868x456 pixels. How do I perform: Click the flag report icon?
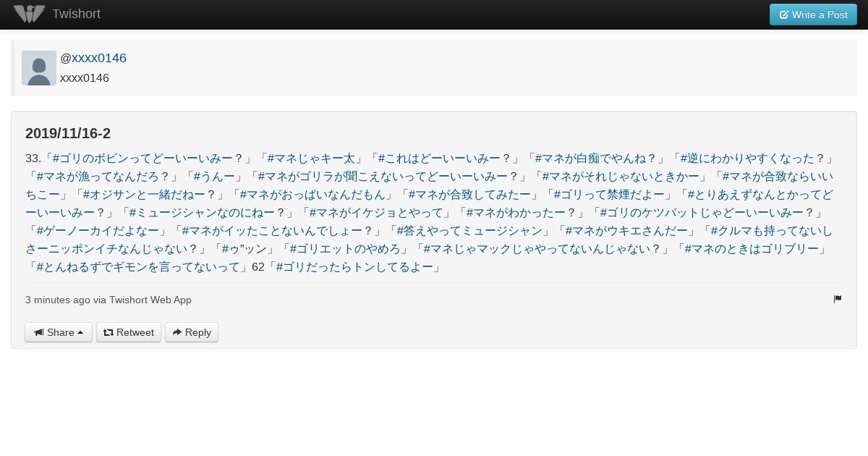[838, 299]
